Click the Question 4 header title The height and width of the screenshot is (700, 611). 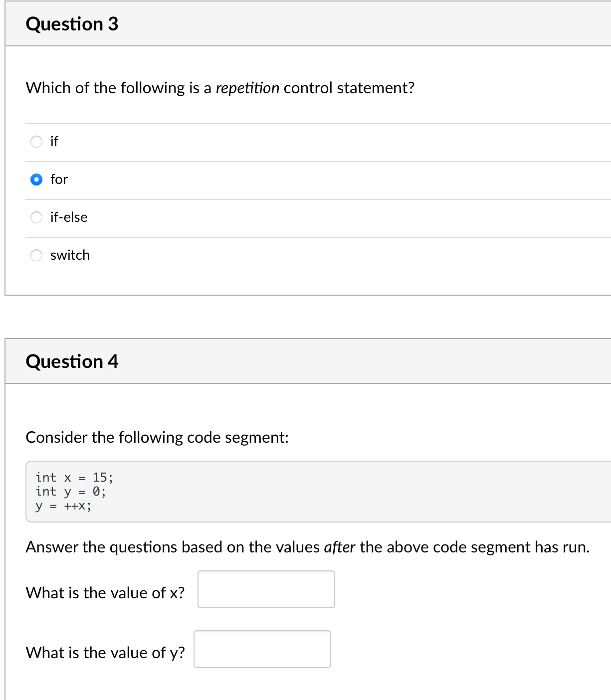(x=72, y=361)
